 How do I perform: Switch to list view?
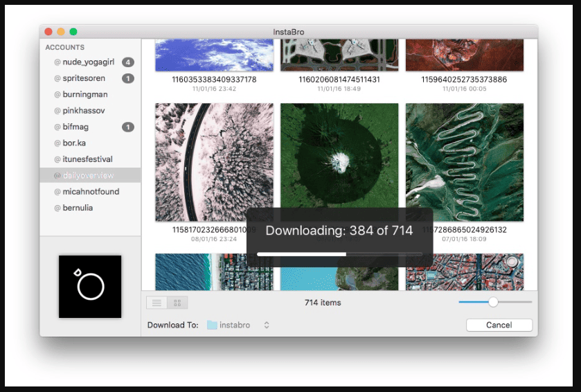click(157, 303)
